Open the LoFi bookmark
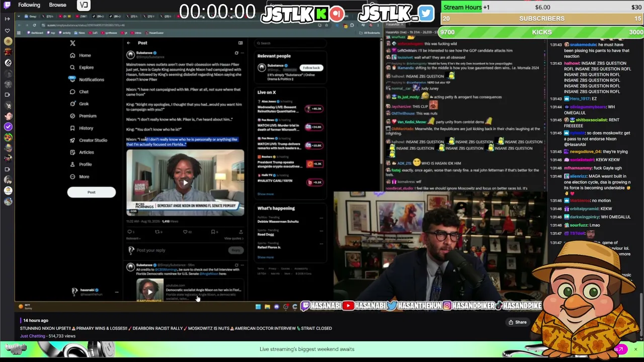The width and height of the screenshot is (644, 362). 94,33
